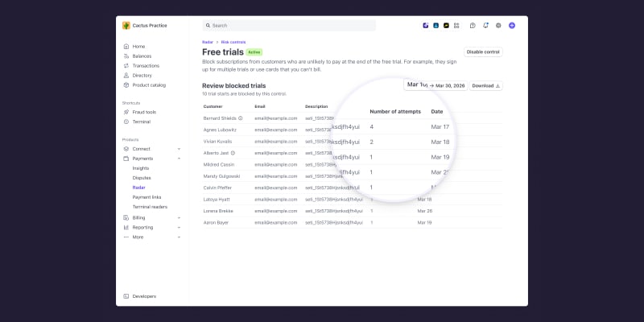
Task: Click the Product catalog icon
Action: pyautogui.click(x=126, y=85)
